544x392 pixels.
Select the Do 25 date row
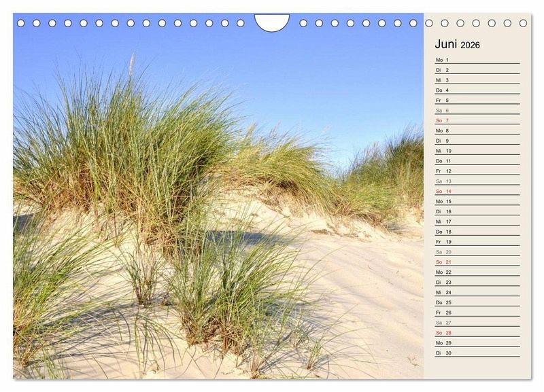pos(477,302)
